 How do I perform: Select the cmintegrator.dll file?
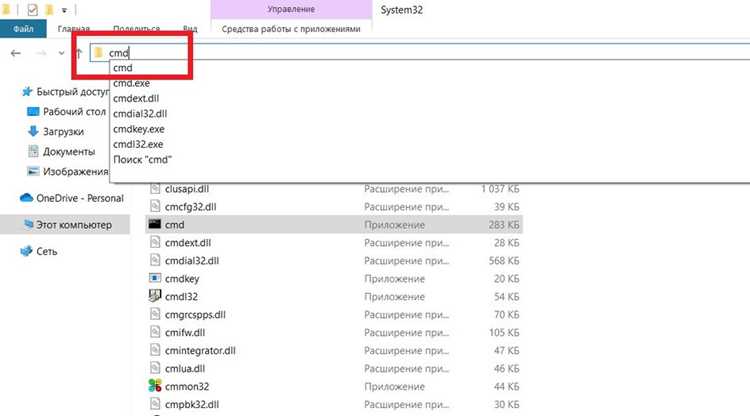200,351
